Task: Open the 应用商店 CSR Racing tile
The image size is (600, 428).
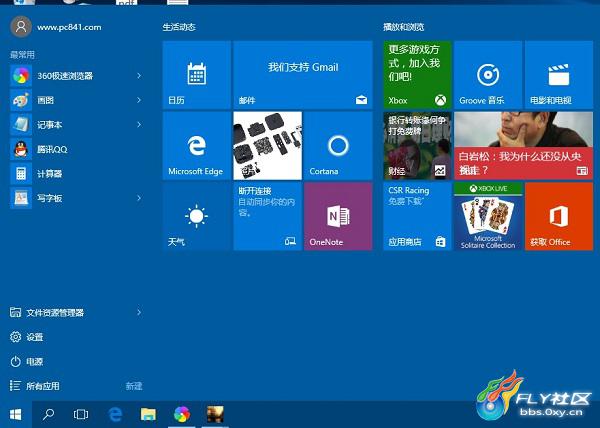Action: click(417, 216)
